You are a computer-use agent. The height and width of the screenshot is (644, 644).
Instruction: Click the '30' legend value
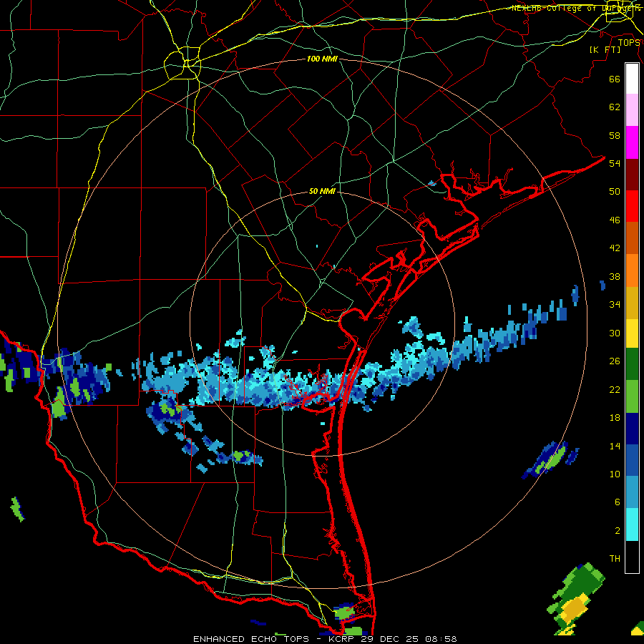click(x=615, y=333)
